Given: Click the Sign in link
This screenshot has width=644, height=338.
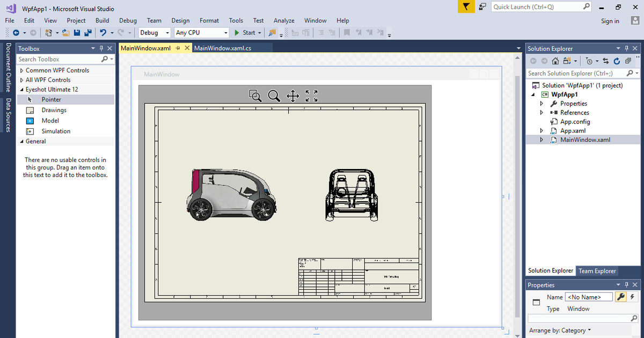Looking at the screenshot, I should coord(610,21).
